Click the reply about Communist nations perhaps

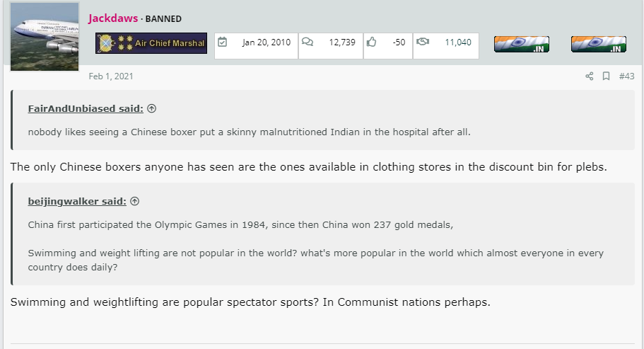tap(250, 302)
